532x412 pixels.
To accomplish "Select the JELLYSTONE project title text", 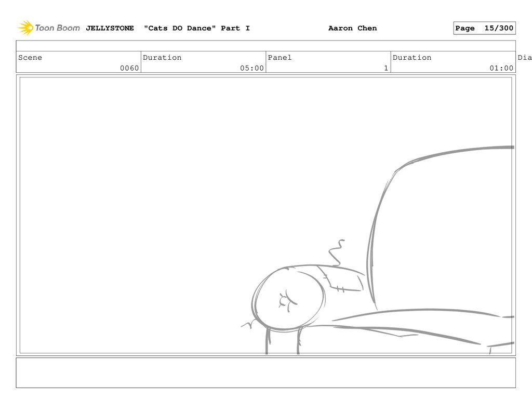I will [110, 28].
